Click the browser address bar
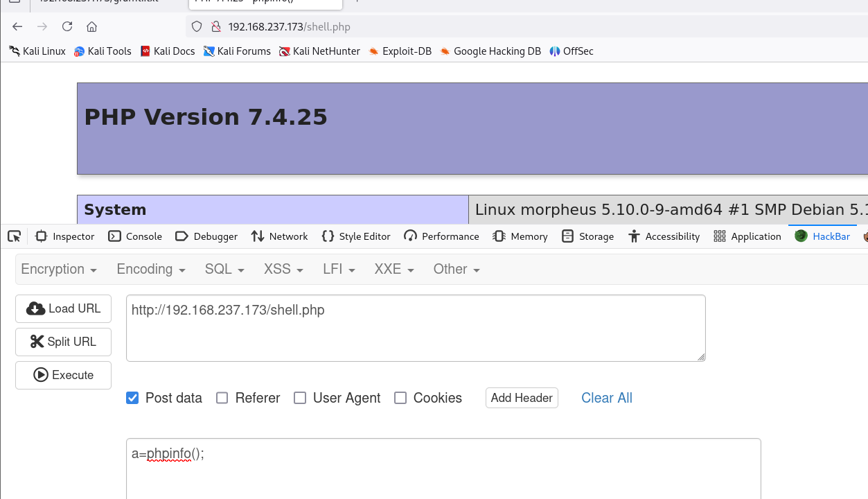868x499 pixels. coord(526,26)
